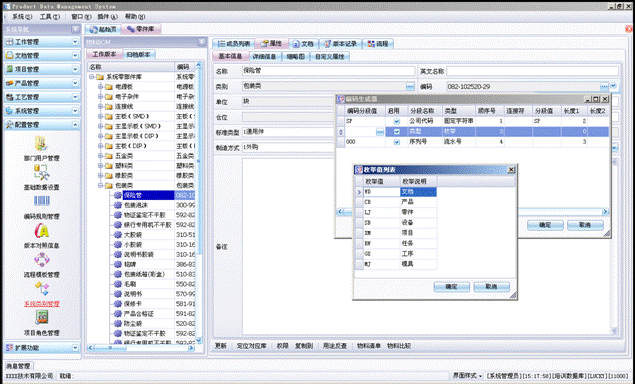Switch to the 版本记录 tab

[340, 43]
